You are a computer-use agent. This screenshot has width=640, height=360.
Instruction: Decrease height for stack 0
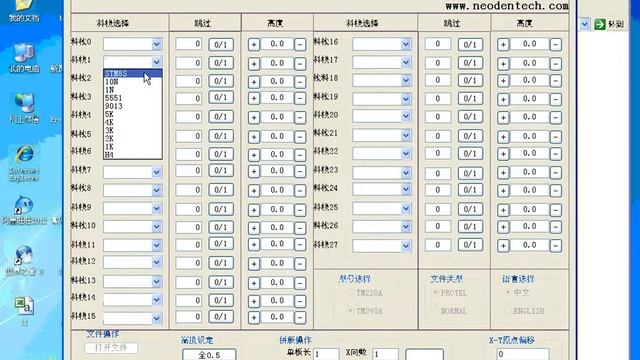[300, 44]
